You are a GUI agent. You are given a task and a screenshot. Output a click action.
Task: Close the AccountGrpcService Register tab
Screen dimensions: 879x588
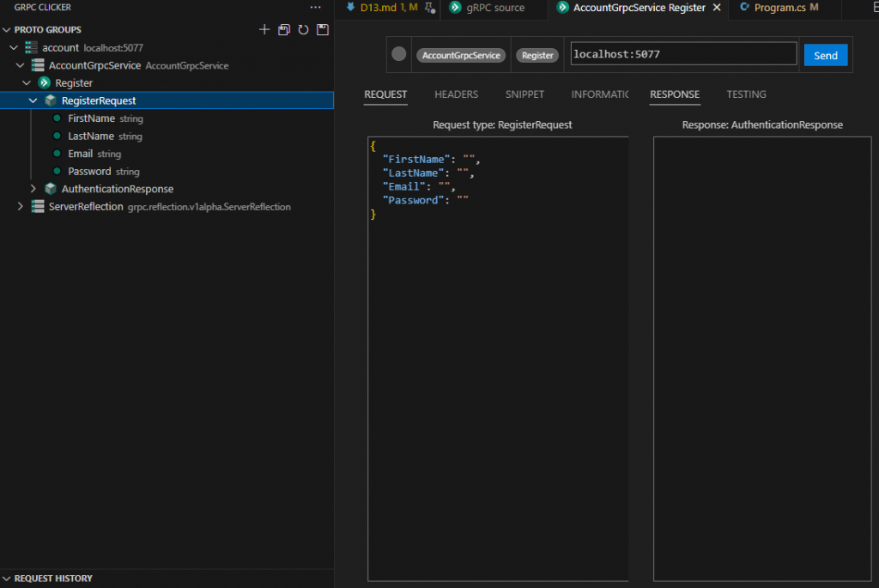pyautogui.click(x=717, y=8)
